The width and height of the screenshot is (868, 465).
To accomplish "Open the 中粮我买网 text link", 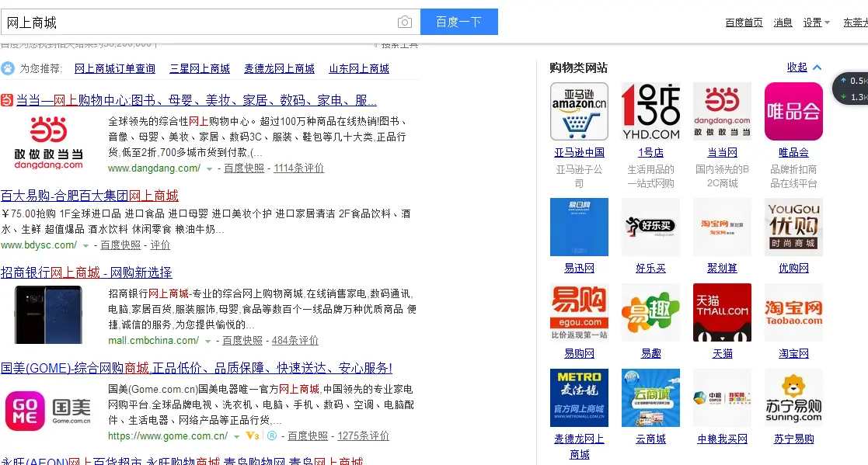I will point(722,439).
